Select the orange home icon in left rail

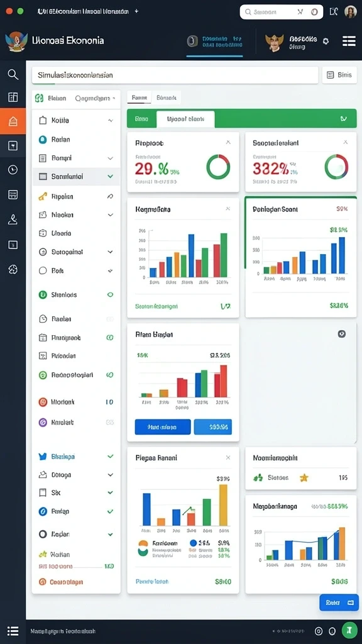coord(13,121)
